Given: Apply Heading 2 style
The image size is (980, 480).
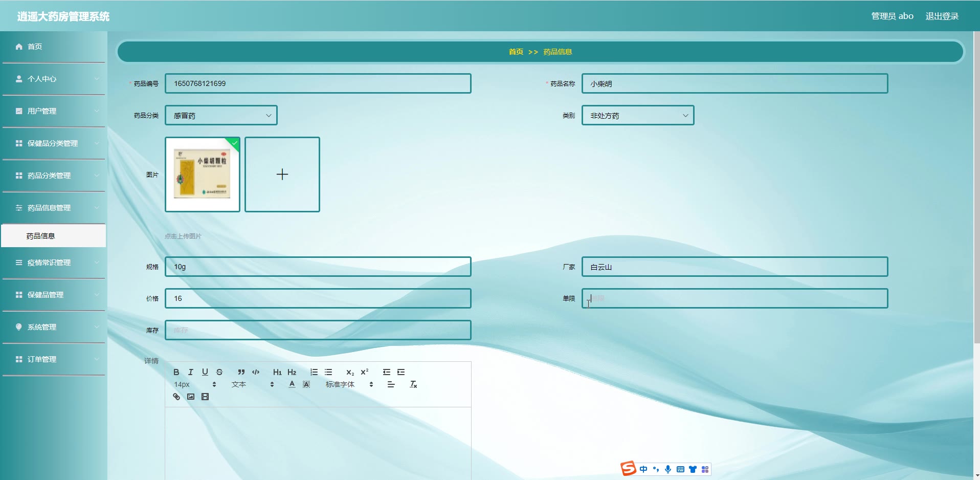Looking at the screenshot, I should (292, 372).
